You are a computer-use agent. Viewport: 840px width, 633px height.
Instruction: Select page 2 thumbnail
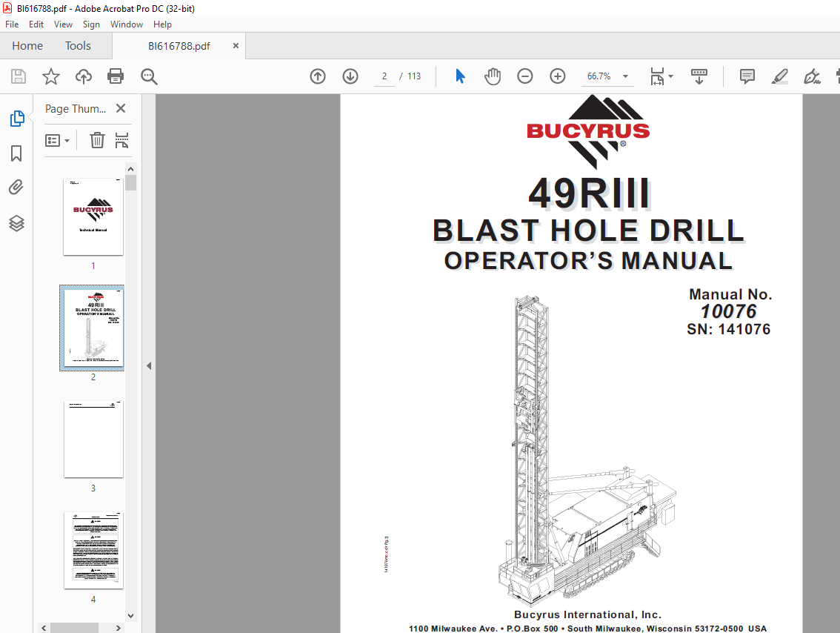[93, 328]
